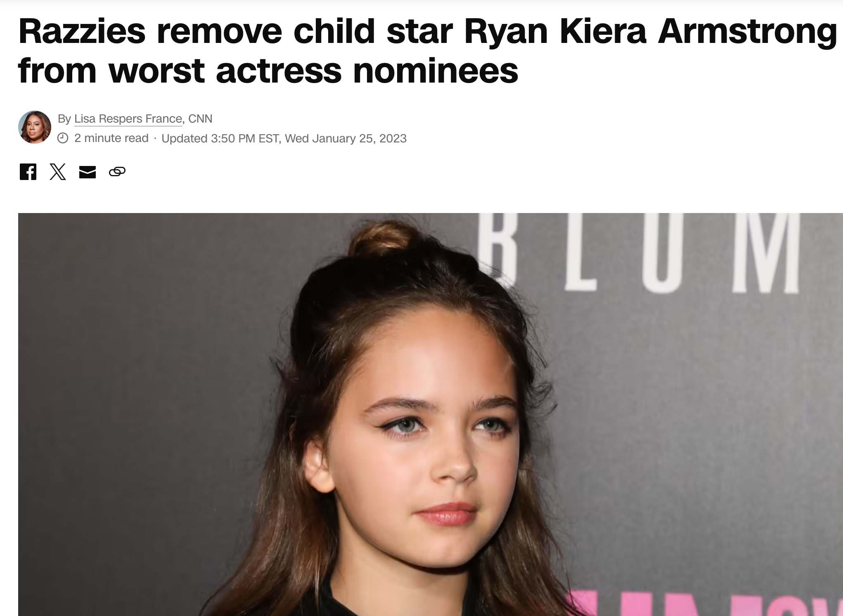This screenshot has height=616, width=843.
Task: Open the author's round profile photo
Action: pyautogui.click(x=35, y=127)
